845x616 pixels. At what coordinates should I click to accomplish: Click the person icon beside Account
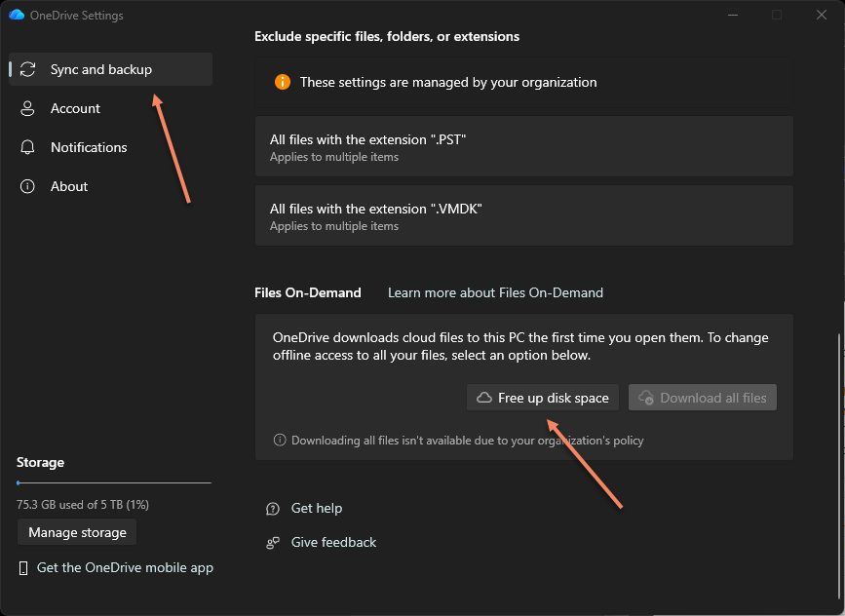click(27, 108)
